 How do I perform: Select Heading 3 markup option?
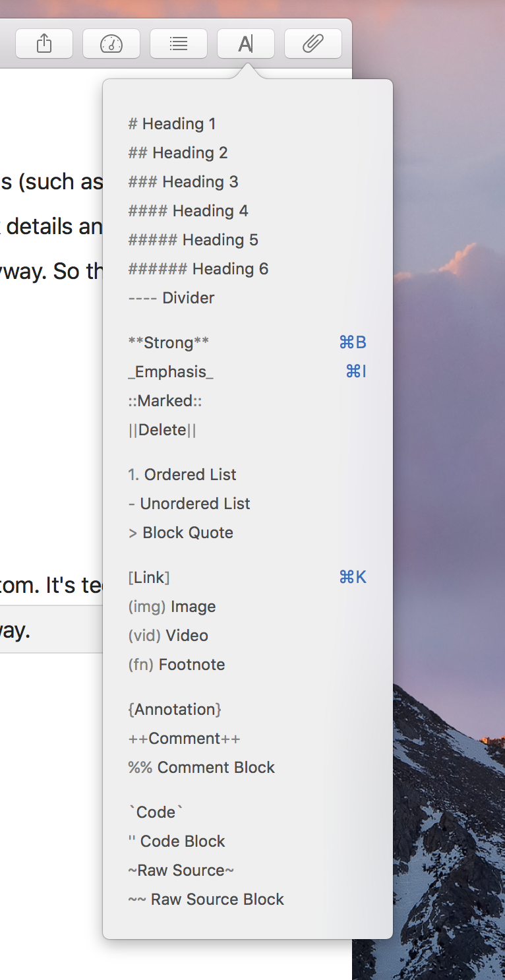(183, 182)
